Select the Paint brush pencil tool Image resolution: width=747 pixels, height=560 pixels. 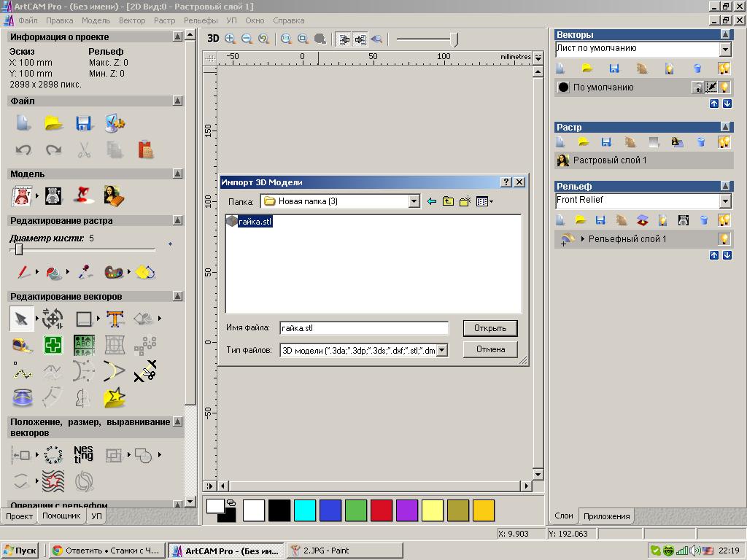tap(23, 272)
